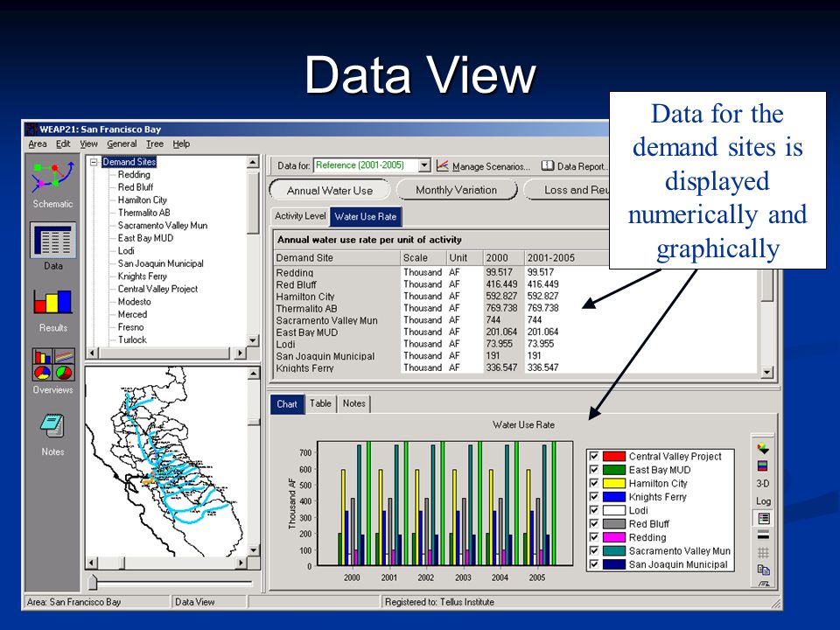Uncheck Central Valley Project in legend
This screenshot has width=840, height=630.
[x=593, y=457]
